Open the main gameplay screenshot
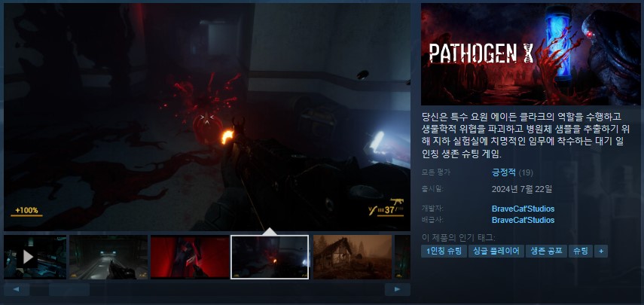 [207, 117]
